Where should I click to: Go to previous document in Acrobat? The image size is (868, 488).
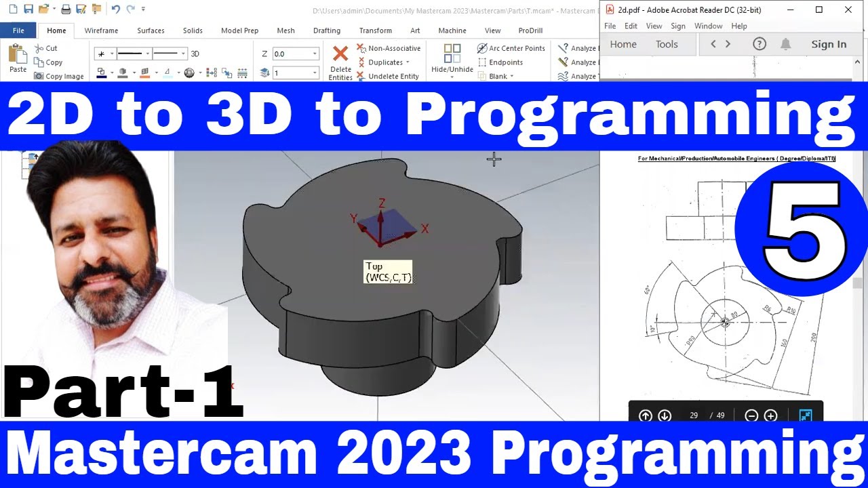[x=713, y=44]
